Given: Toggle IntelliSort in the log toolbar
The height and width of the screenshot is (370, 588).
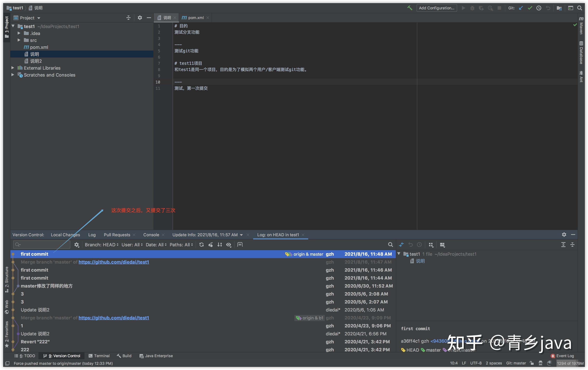Looking at the screenshot, I should 220,245.
